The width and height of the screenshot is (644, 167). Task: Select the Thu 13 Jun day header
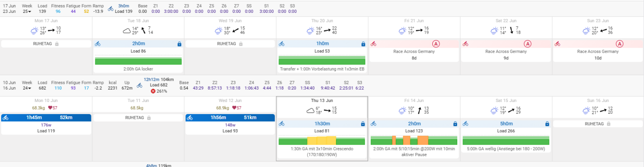point(322,100)
